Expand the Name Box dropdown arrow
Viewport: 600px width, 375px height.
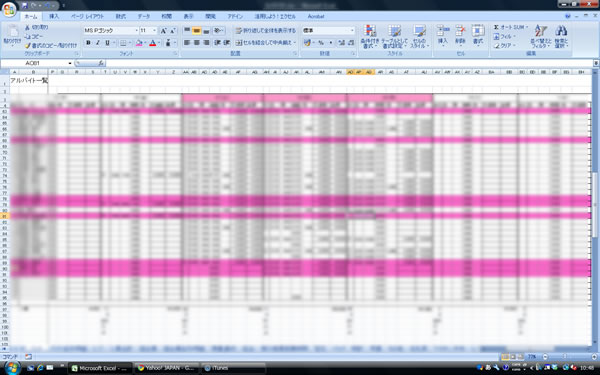click(70, 63)
